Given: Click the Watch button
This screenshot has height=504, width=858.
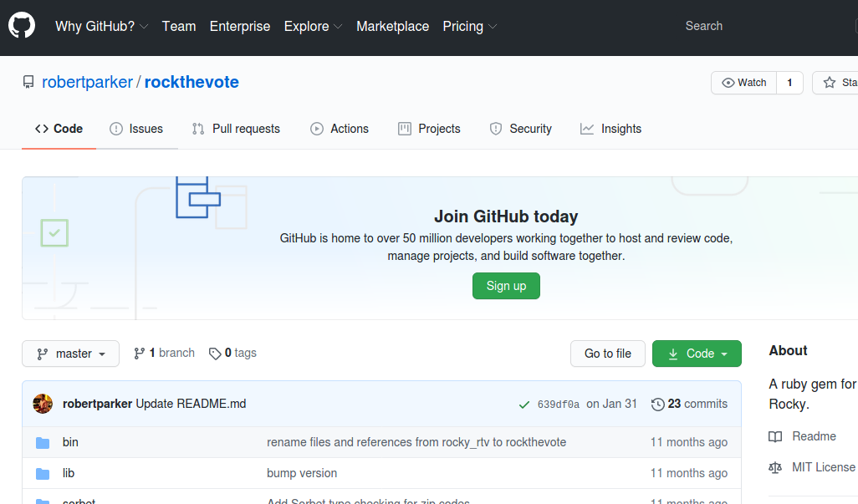Looking at the screenshot, I should pyautogui.click(x=743, y=83).
